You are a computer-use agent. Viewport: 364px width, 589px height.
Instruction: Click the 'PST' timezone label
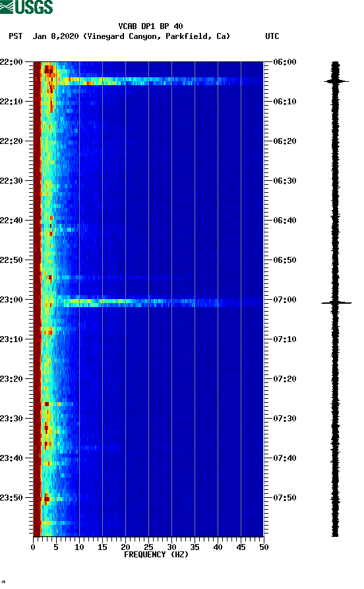pos(16,36)
